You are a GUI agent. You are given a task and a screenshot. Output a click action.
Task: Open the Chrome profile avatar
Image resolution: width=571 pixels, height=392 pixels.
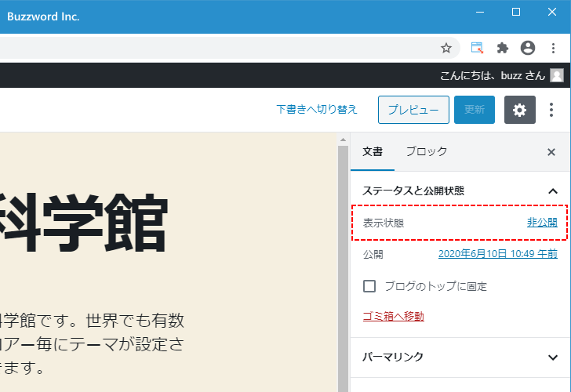[528, 48]
